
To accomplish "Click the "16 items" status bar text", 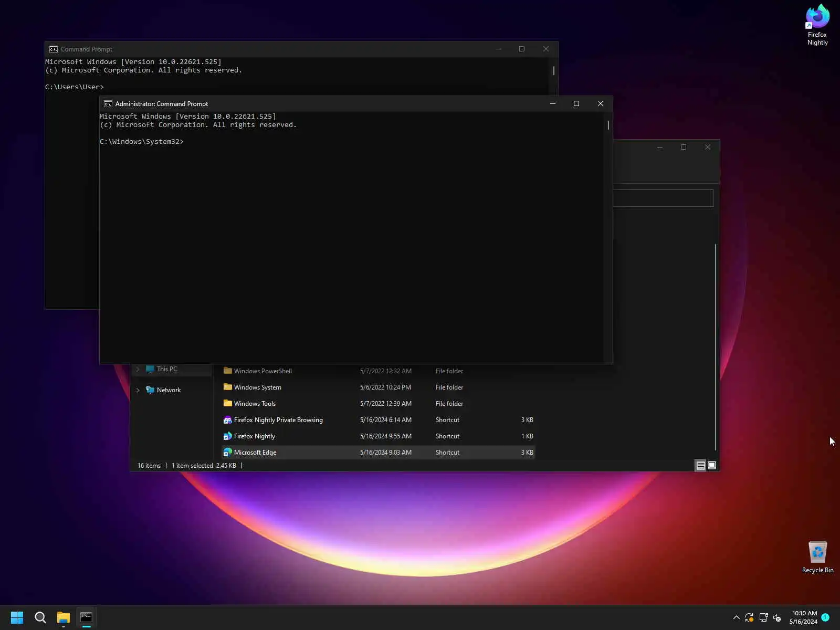I will pyautogui.click(x=149, y=466).
